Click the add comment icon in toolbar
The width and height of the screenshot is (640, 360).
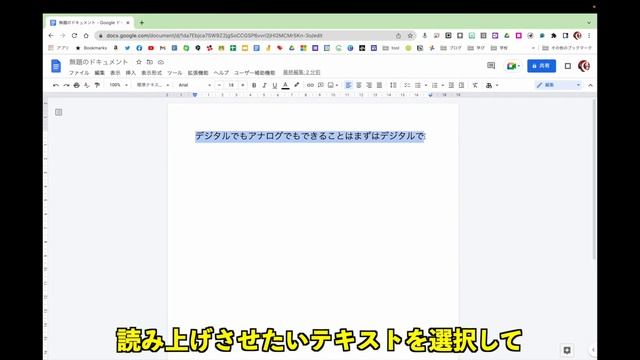(x=321, y=85)
